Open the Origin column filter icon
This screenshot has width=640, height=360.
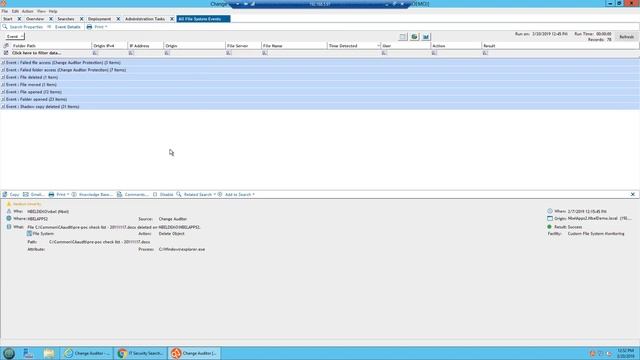[x=167, y=53]
